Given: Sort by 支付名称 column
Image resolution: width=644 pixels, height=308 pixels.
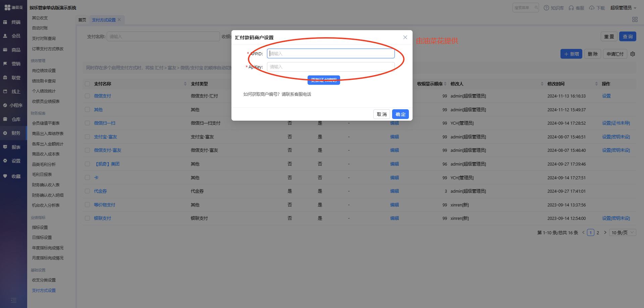Looking at the screenshot, I should click(x=185, y=84).
